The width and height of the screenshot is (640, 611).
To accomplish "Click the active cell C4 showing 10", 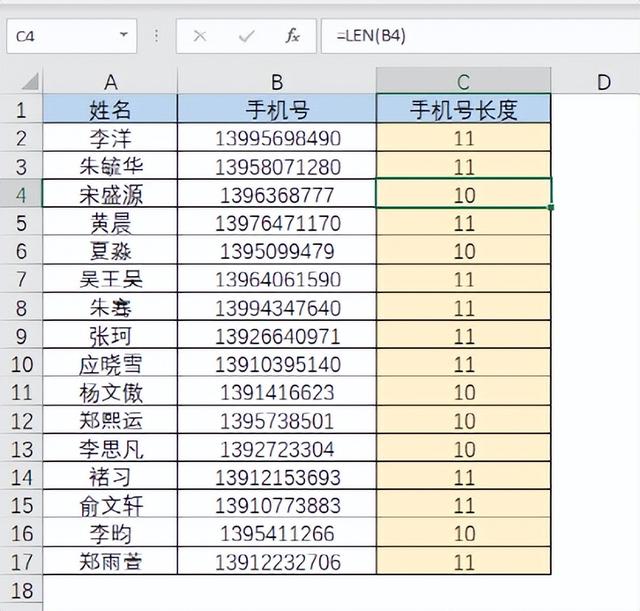I will click(x=463, y=194).
